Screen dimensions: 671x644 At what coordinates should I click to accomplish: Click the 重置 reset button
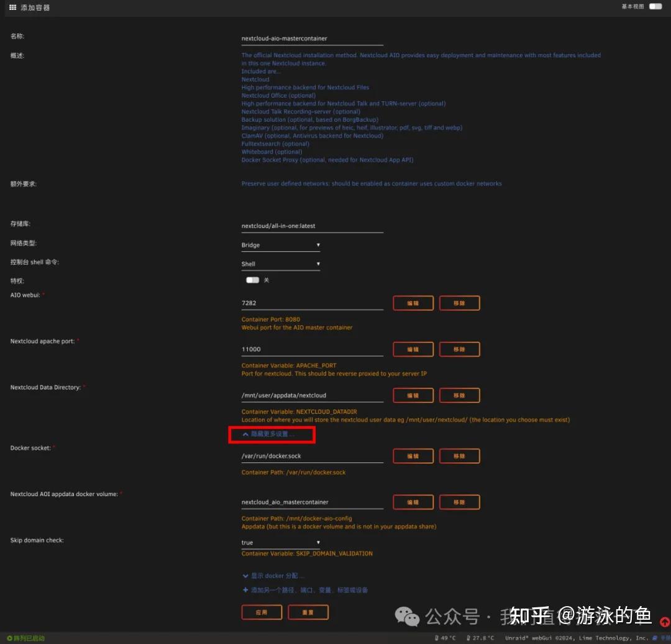[308, 612]
